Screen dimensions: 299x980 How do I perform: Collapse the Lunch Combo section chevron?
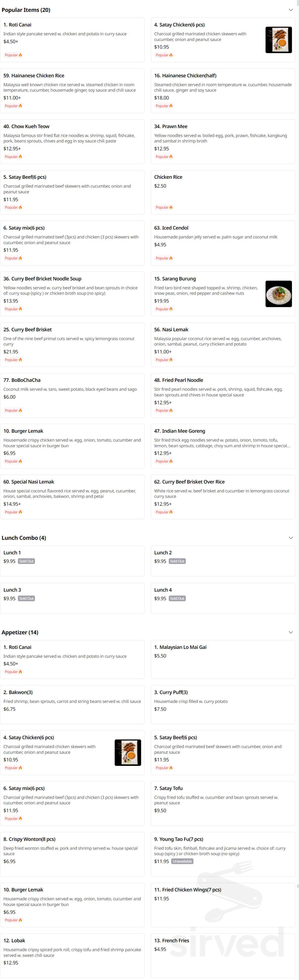(291, 538)
